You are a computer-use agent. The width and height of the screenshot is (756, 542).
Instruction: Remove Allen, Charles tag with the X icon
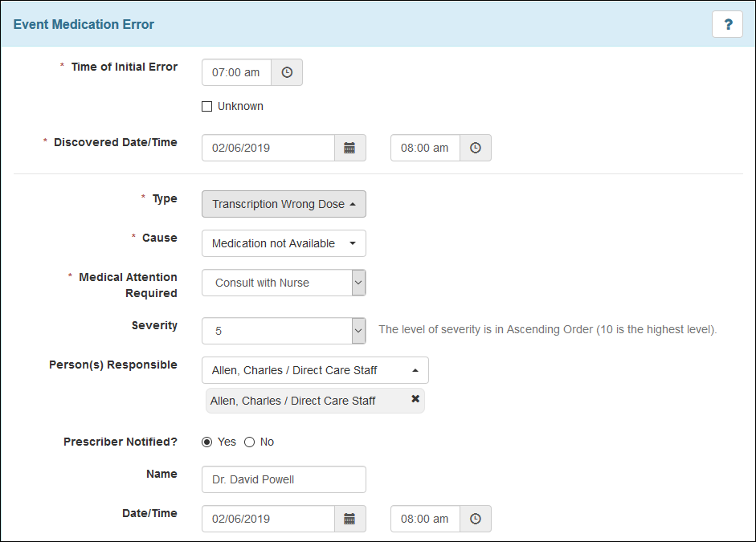coord(415,399)
